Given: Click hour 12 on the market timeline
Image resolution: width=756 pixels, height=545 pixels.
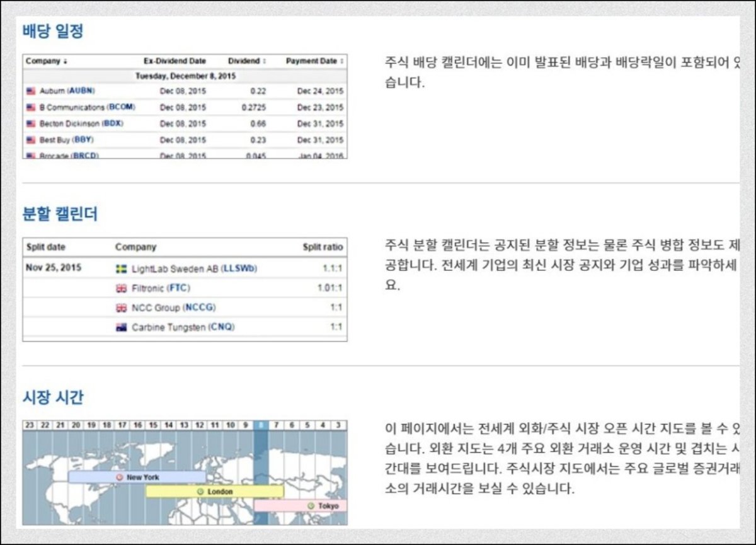Looking at the screenshot, I should 199,425.
